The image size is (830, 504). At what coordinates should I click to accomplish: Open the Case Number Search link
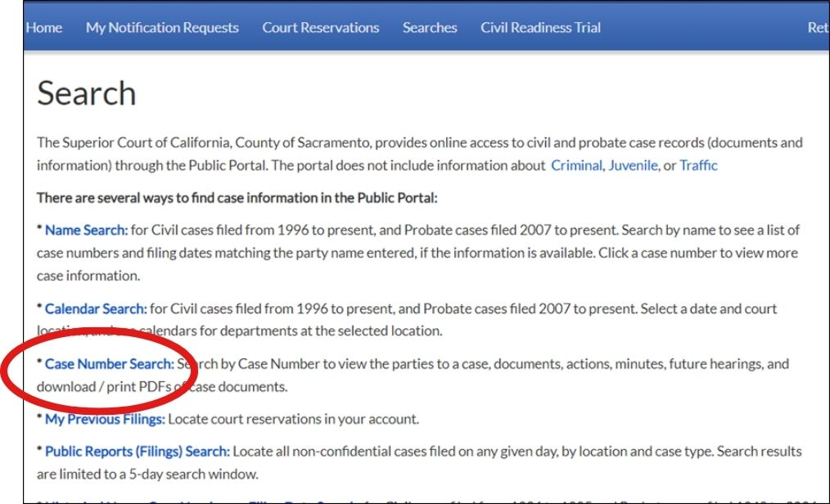(x=110, y=364)
